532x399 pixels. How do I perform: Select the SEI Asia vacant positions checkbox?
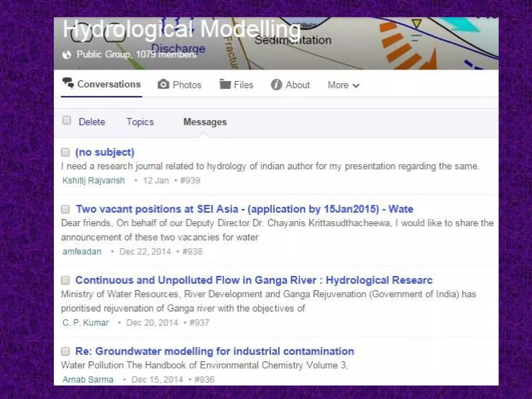pyautogui.click(x=65, y=209)
